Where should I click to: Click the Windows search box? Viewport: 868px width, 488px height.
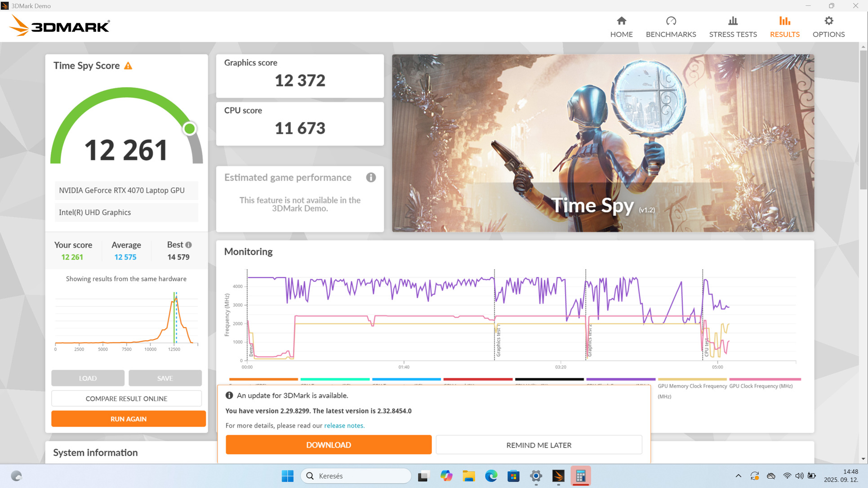coord(356,476)
